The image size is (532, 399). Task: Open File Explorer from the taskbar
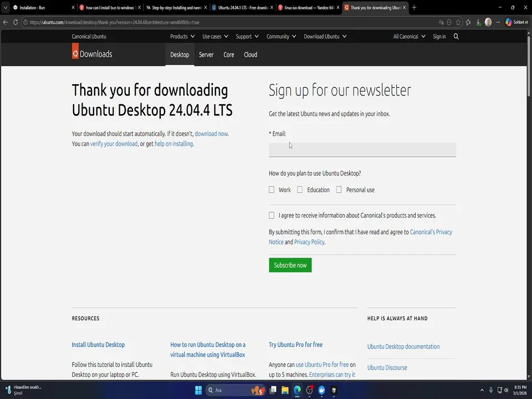tap(285, 390)
